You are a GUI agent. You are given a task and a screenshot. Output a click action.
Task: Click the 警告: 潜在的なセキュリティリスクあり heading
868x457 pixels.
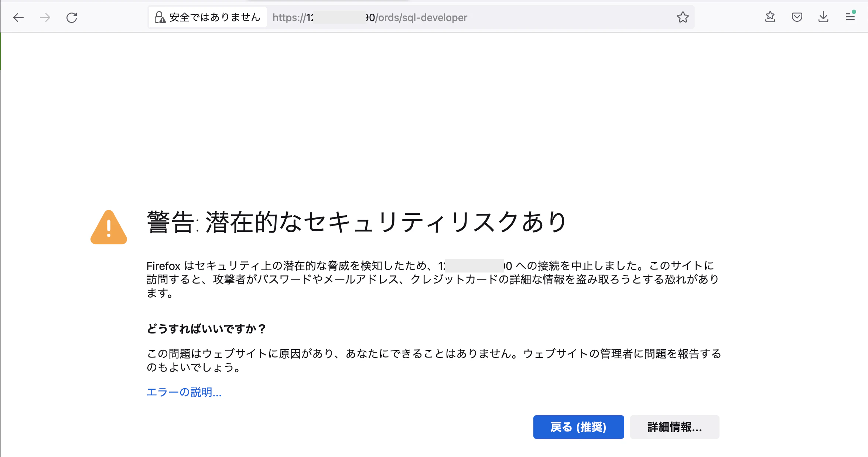[x=356, y=223]
